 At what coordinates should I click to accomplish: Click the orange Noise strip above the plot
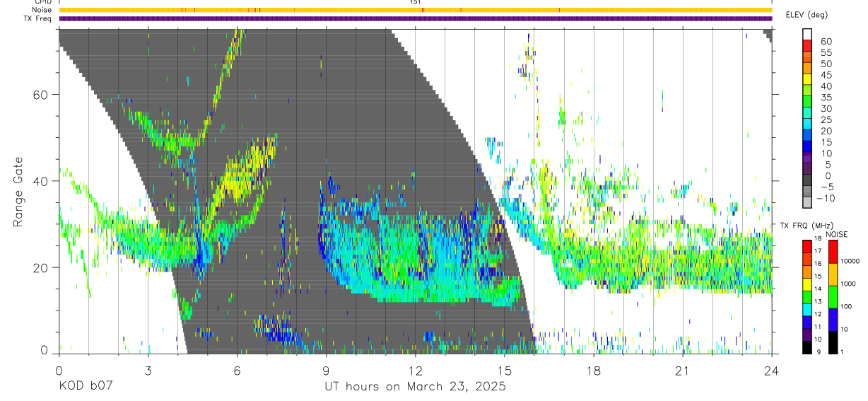(415, 10)
